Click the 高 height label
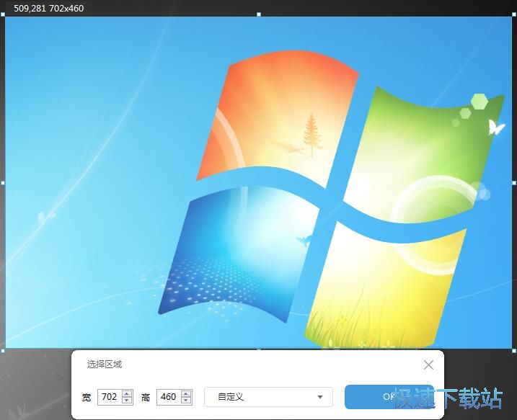 (x=146, y=397)
